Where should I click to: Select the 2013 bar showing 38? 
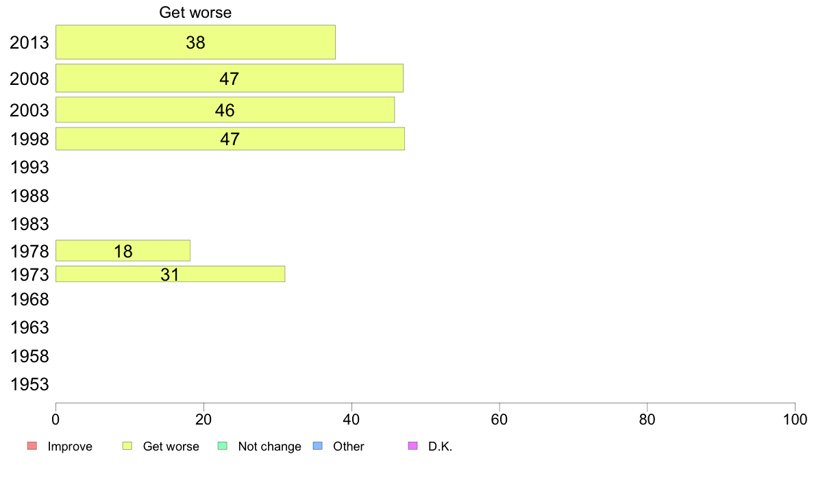coord(196,42)
